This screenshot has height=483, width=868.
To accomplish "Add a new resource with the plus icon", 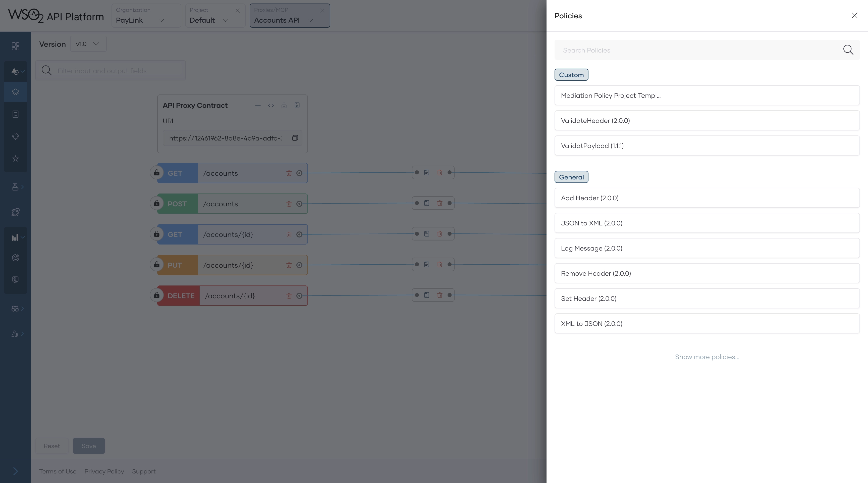I will tap(257, 105).
